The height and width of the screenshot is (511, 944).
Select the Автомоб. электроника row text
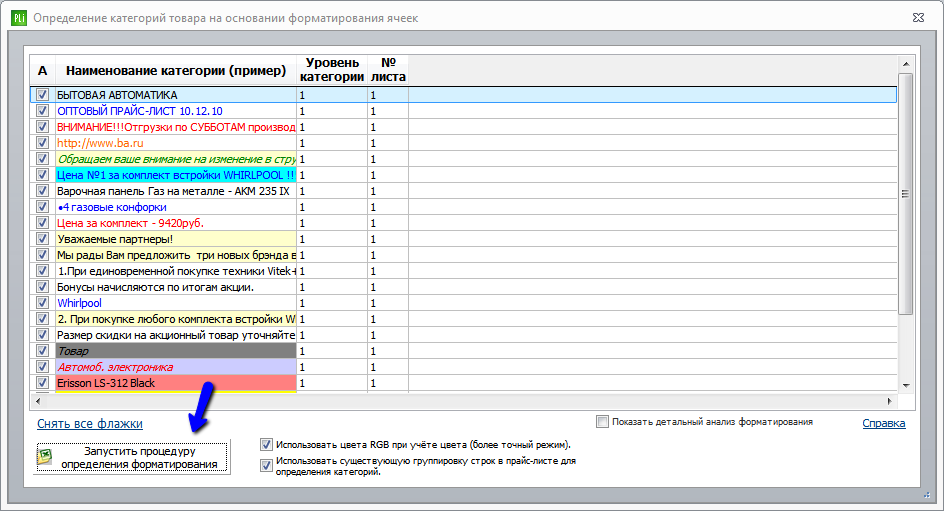[x=115, y=367]
